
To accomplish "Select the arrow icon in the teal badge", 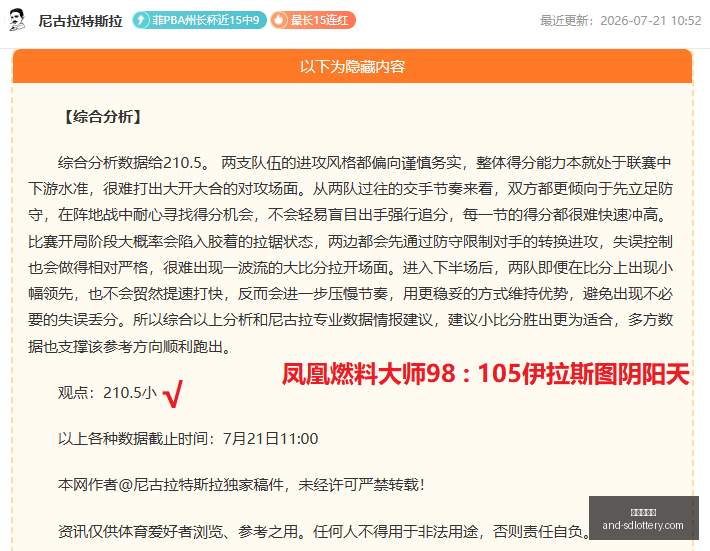I will pos(142,20).
